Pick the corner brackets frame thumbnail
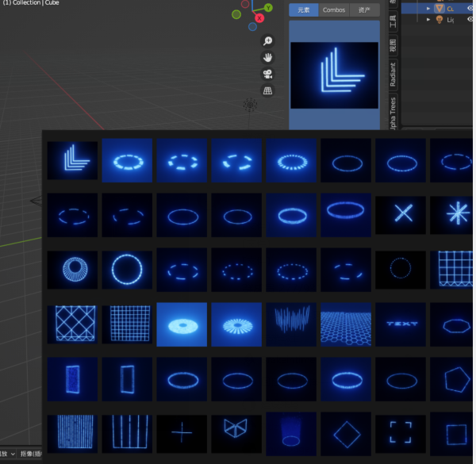476x464 pixels. point(401,434)
